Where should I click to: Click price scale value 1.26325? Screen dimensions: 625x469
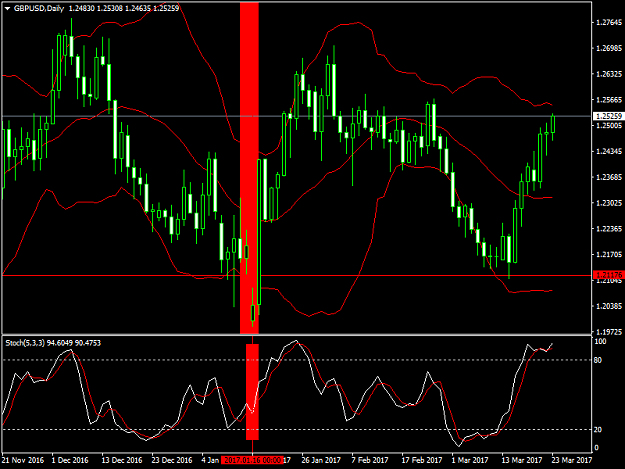[609, 74]
